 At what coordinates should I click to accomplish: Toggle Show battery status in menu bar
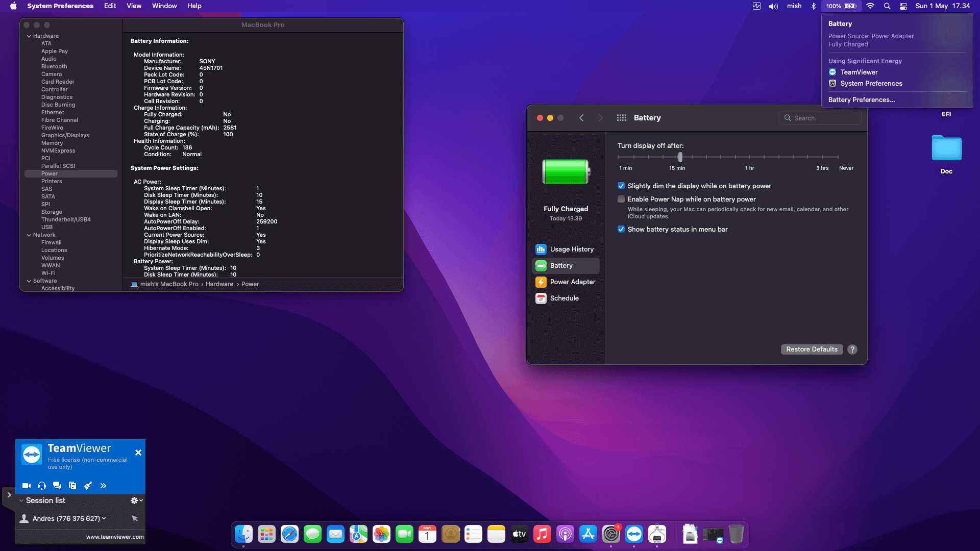pyautogui.click(x=621, y=229)
